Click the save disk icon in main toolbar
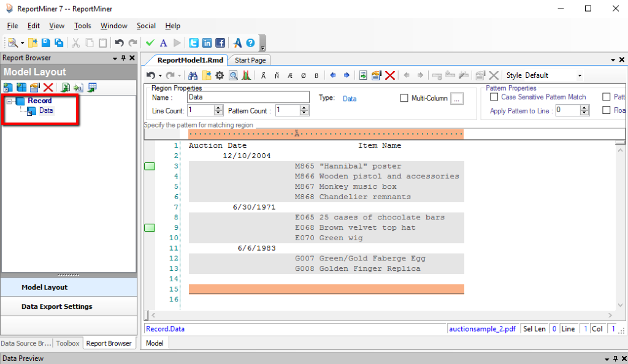This screenshot has height=364, width=628. click(46, 43)
